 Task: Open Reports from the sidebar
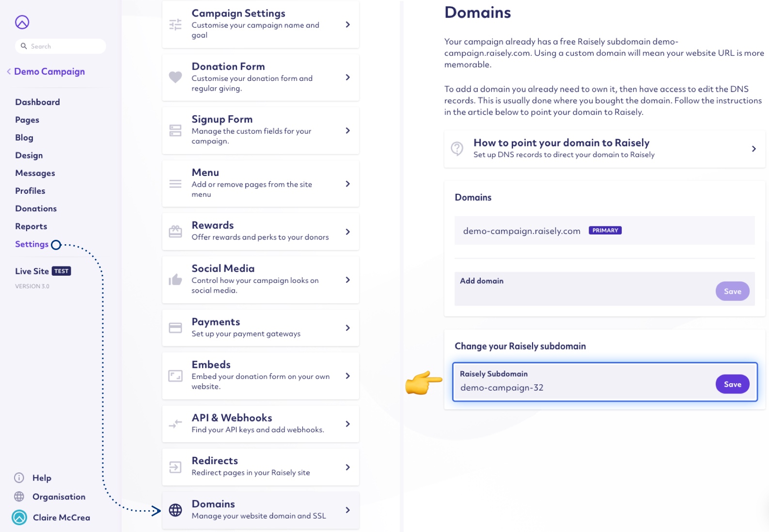pos(31,227)
